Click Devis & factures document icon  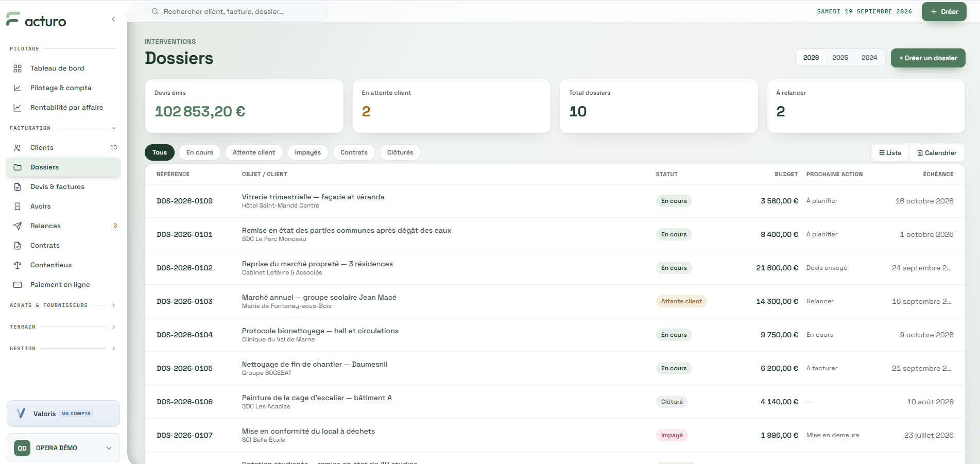pyautogui.click(x=18, y=187)
